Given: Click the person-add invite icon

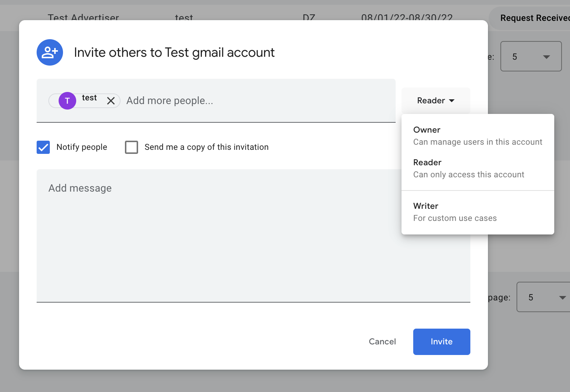Looking at the screenshot, I should click(x=49, y=52).
